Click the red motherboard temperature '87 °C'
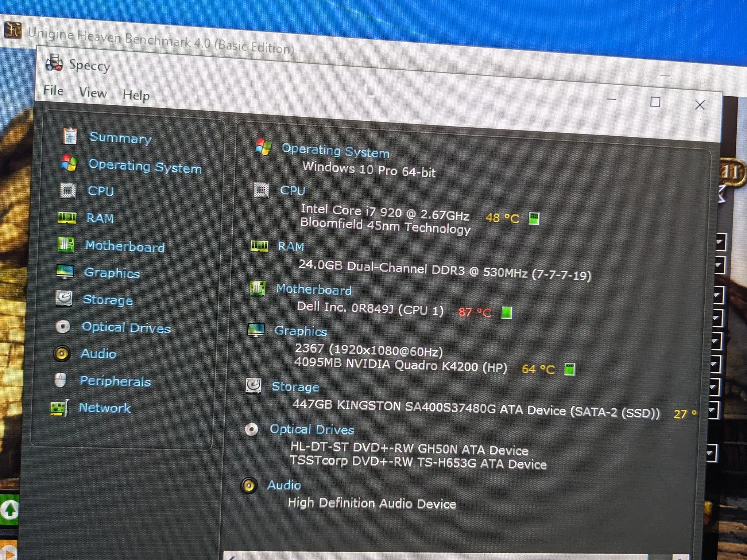Viewport: 747px width, 560px height. click(x=475, y=312)
